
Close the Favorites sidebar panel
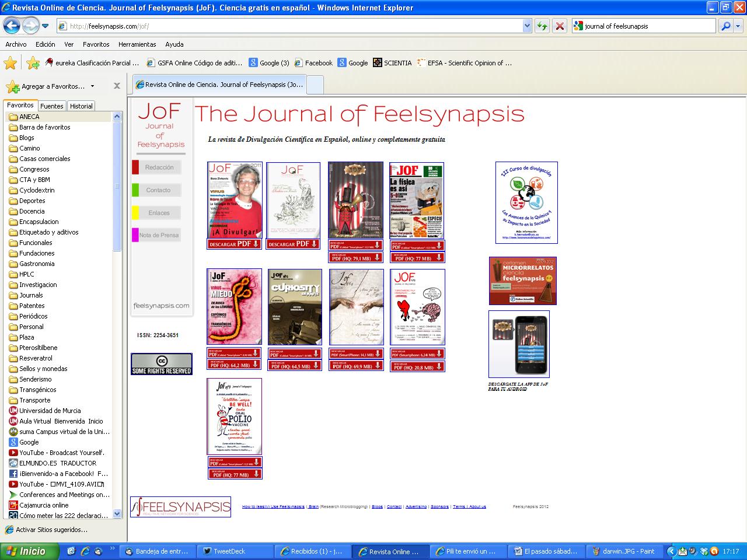117,86
